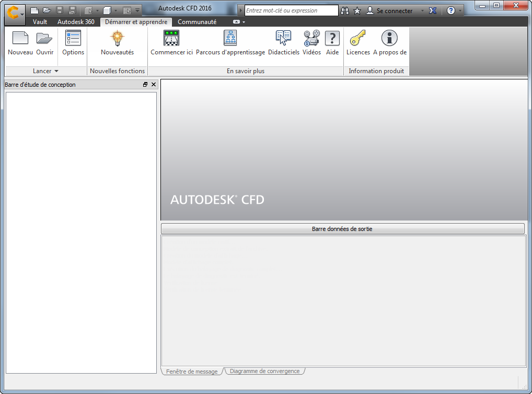
Task: Select Diagramme de convergence tab
Action: click(x=264, y=371)
